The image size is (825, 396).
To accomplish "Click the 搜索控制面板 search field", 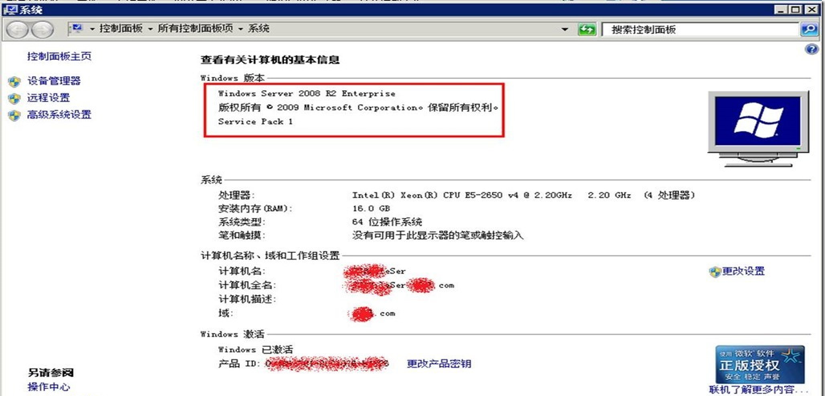I will click(700, 29).
